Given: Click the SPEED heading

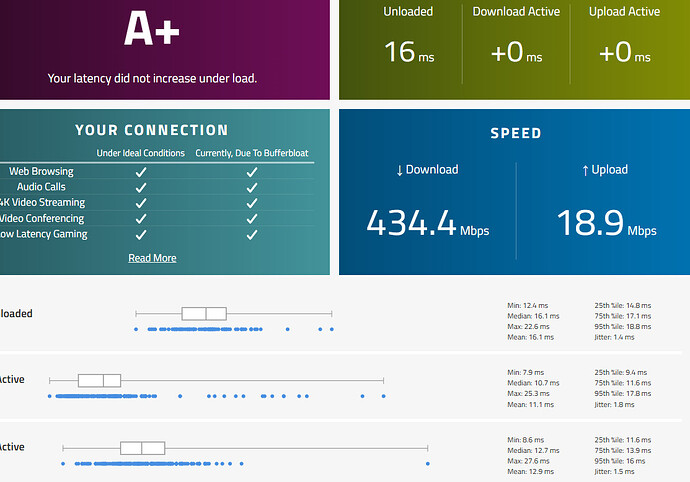Looking at the screenshot, I should [x=516, y=133].
